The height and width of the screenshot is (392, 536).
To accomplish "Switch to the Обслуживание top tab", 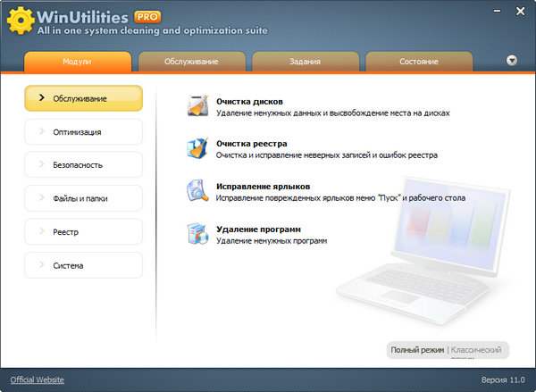I will (x=191, y=62).
